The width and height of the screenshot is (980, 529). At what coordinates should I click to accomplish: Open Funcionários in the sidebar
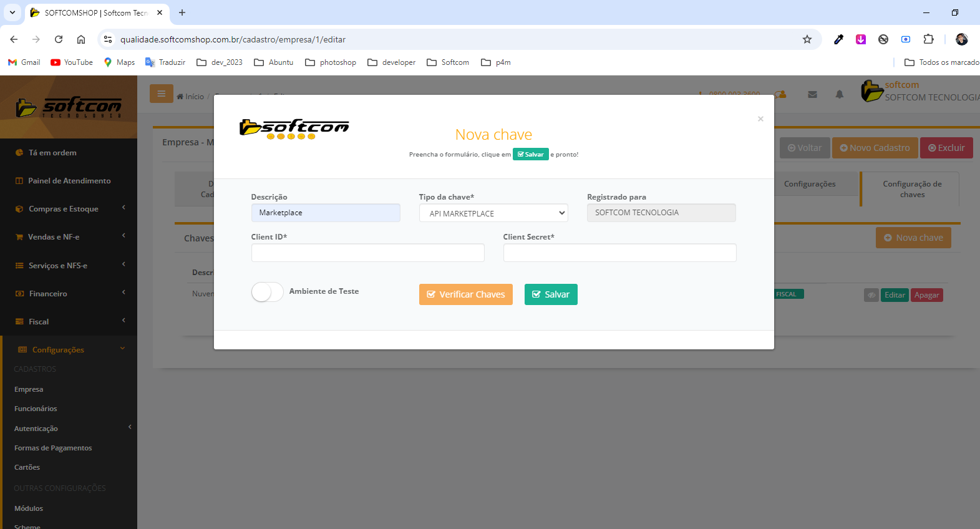click(36, 409)
